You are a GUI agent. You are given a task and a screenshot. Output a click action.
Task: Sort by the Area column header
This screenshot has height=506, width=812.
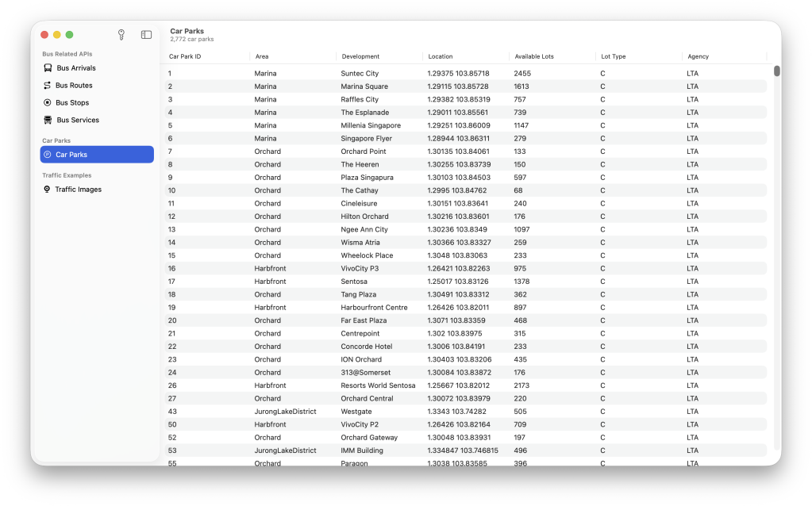262,56
